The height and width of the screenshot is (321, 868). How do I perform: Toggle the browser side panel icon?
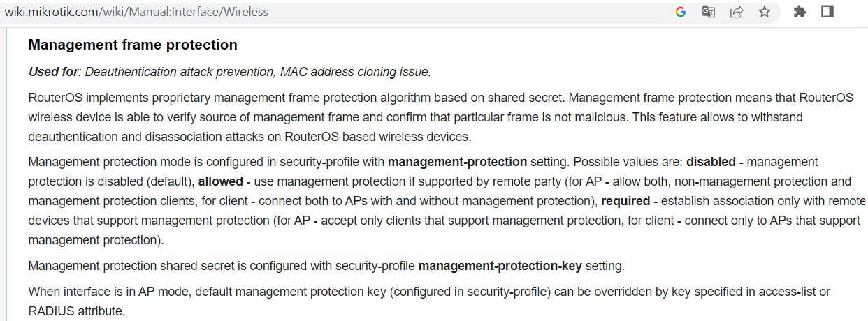[x=828, y=12]
